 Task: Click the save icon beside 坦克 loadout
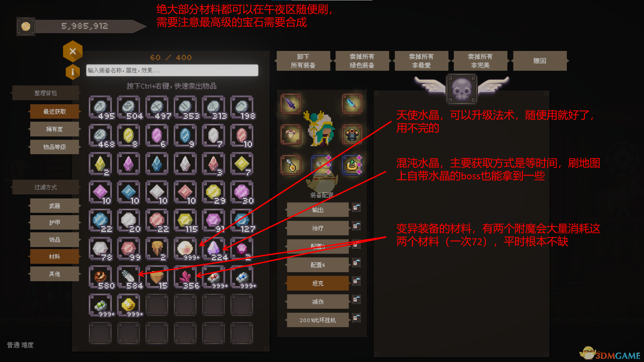tap(356, 281)
